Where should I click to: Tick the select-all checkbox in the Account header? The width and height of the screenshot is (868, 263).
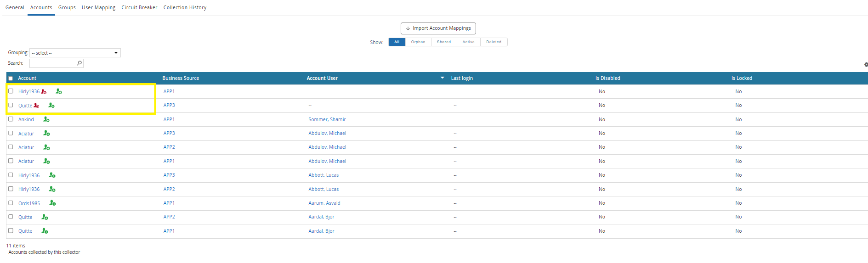point(11,78)
